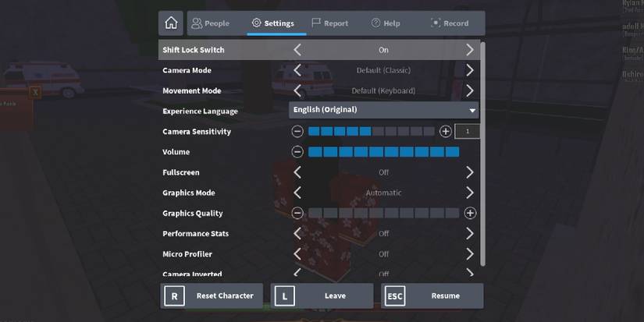Open the Report tab

pyautogui.click(x=329, y=23)
